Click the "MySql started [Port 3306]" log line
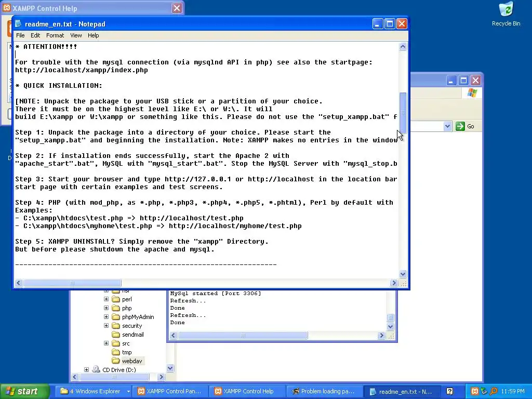The image size is (532, 399). click(216, 294)
